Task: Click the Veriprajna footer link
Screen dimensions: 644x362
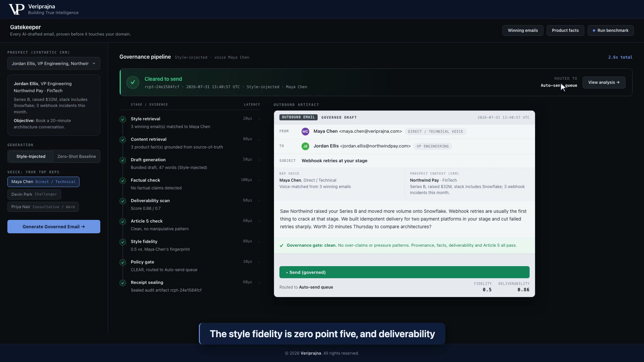Action: (x=311, y=353)
